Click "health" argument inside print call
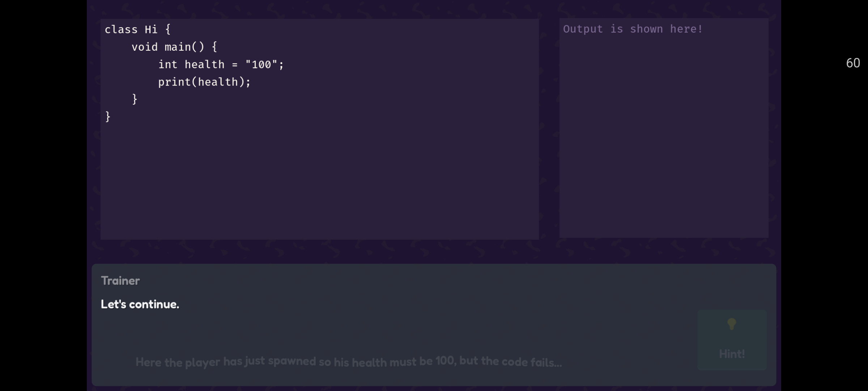Screen dimensions: 868x391 tap(218, 82)
